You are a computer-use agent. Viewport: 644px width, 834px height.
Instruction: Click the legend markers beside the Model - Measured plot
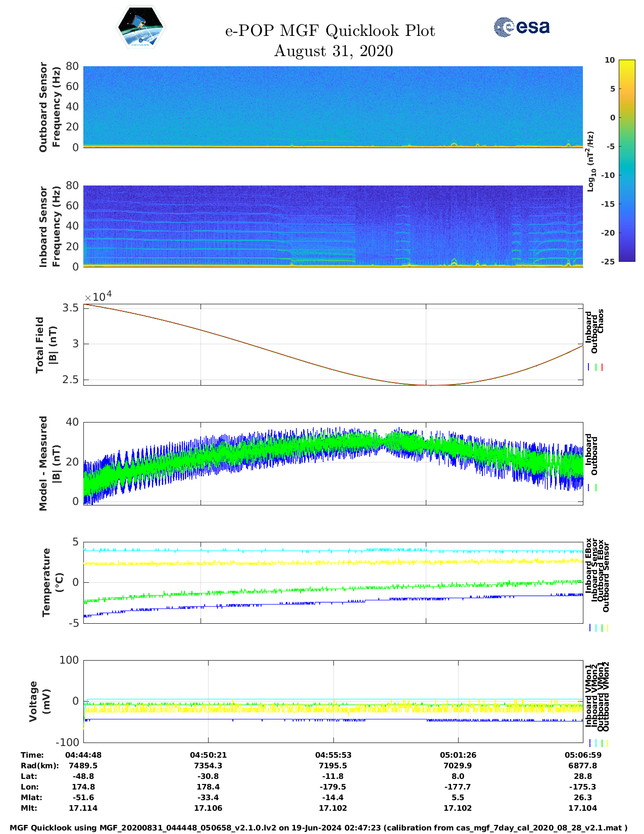(592, 488)
